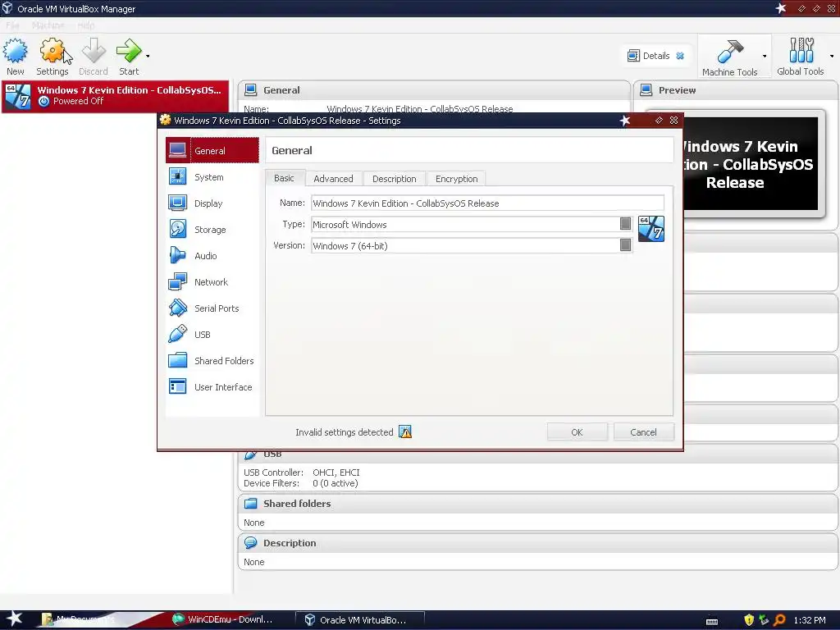
Task: Open the File menu
Action: [x=13, y=25]
